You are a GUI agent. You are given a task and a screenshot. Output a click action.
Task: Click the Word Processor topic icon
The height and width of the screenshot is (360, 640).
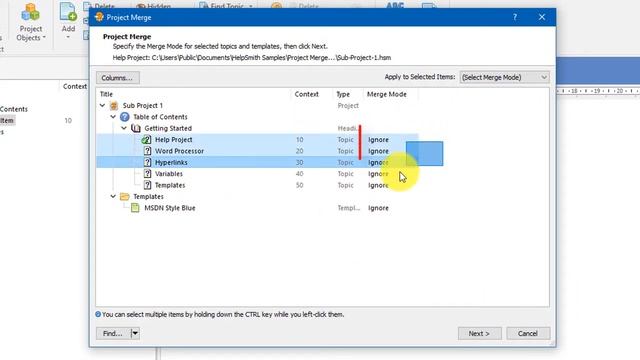(147, 151)
